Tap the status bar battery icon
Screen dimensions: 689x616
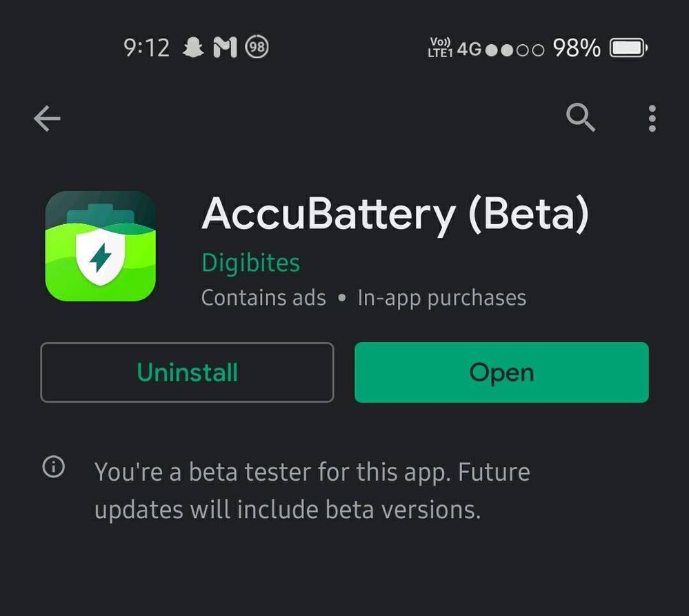[x=628, y=48]
